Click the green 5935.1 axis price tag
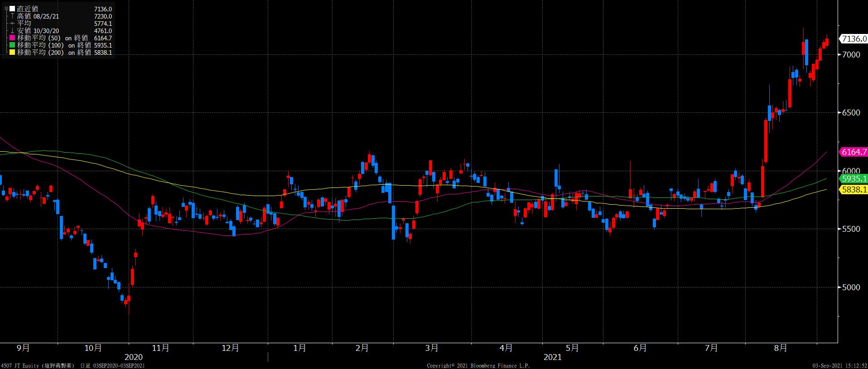Viewport: 868px width, 369px height. pos(853,179)
